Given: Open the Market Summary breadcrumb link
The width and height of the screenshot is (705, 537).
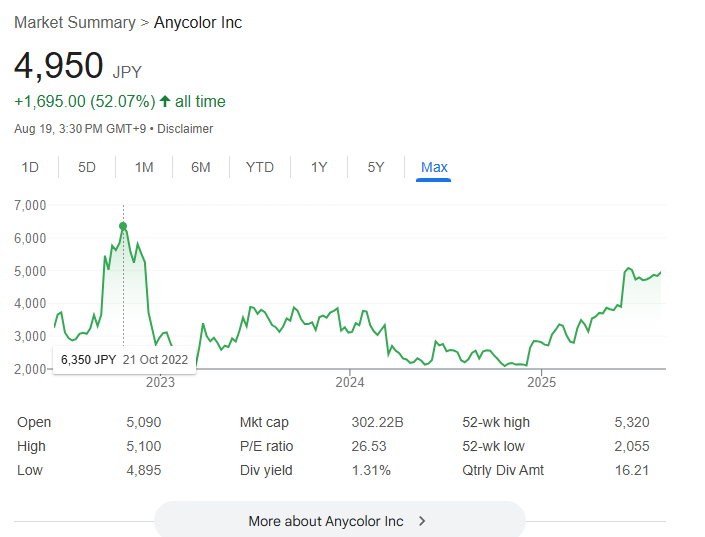Looking at the screenshot, I should tap(74, 22).
